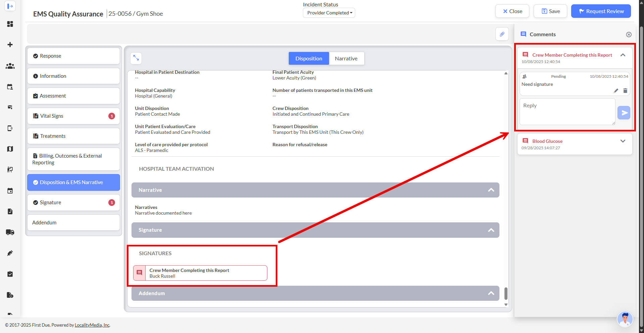Click the plus icon in left sidebar
The height and width of the screenshot is (333, 644).
coord(10,45)
